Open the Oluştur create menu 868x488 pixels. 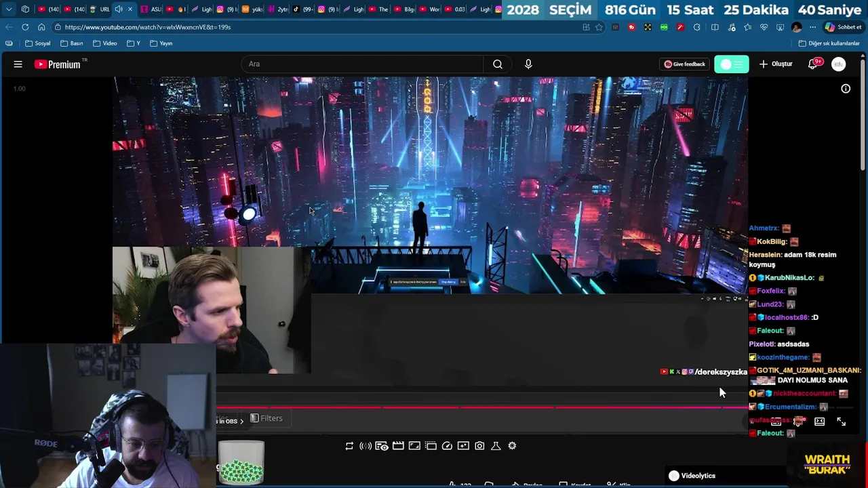pos(776,64)
